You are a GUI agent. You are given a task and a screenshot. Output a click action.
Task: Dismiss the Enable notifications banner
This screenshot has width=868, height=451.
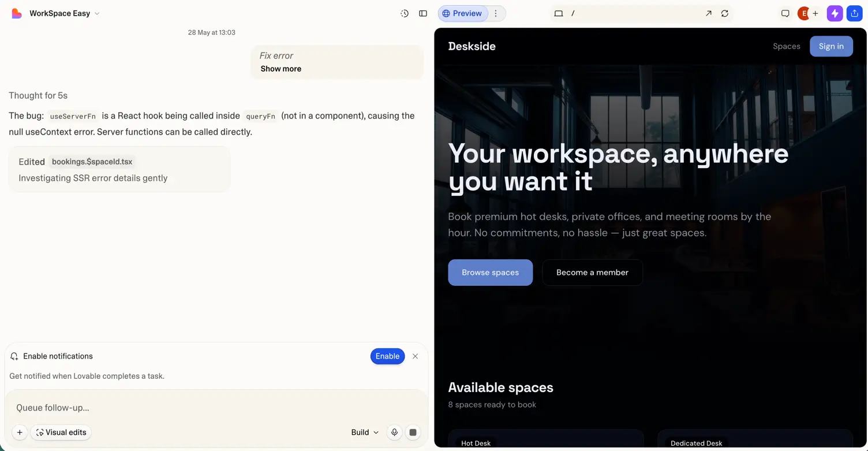point(416,356)
